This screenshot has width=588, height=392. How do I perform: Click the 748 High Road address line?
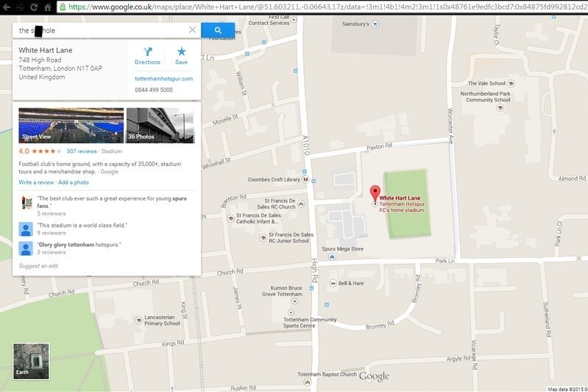(40, 60)
